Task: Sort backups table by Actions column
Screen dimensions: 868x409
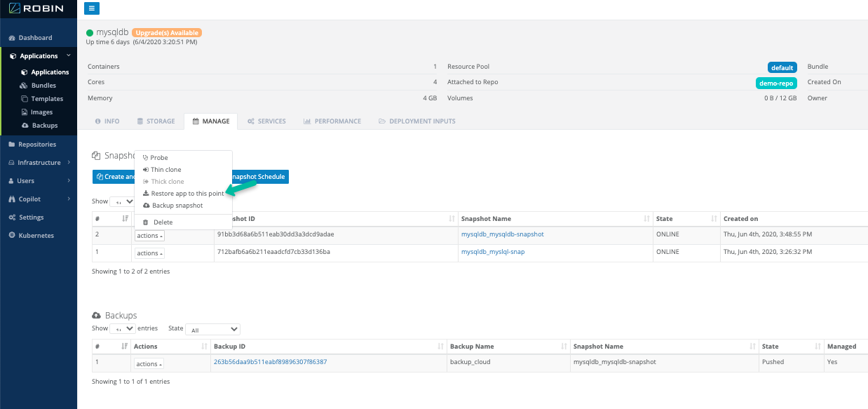Action: pyautogui.click(x=170, y=347)
